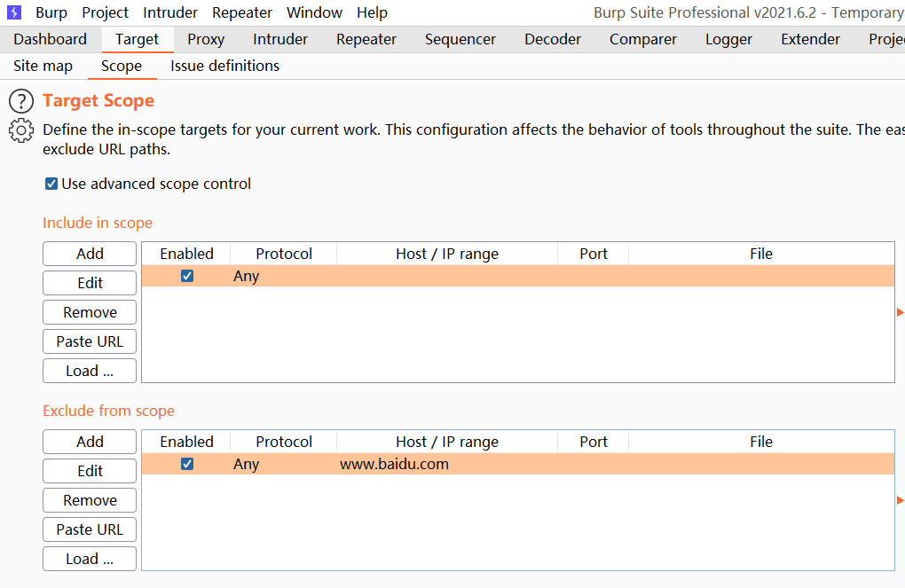The width and height of the screenshot is (905, 588).
Task: Click Edit under Exclude from scope
Action: point(90,472)
